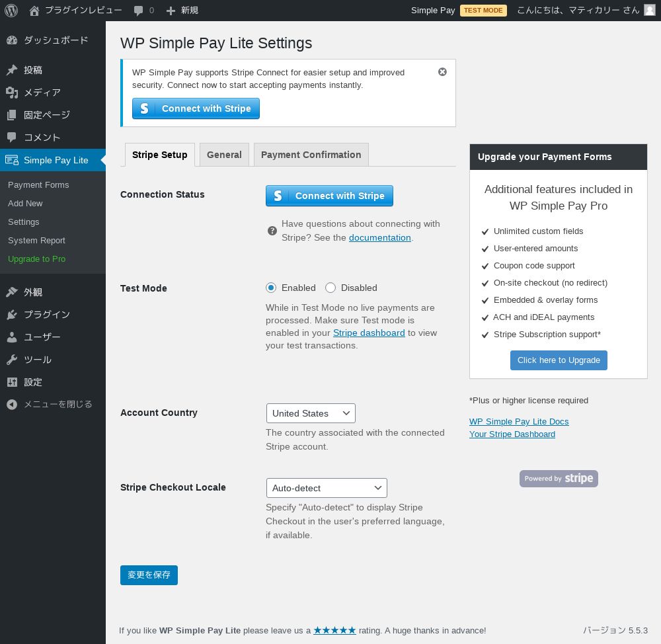Click the Users person icon in sidebar
The height and width of the screenshot is (644, 661).
pos(12,337)
